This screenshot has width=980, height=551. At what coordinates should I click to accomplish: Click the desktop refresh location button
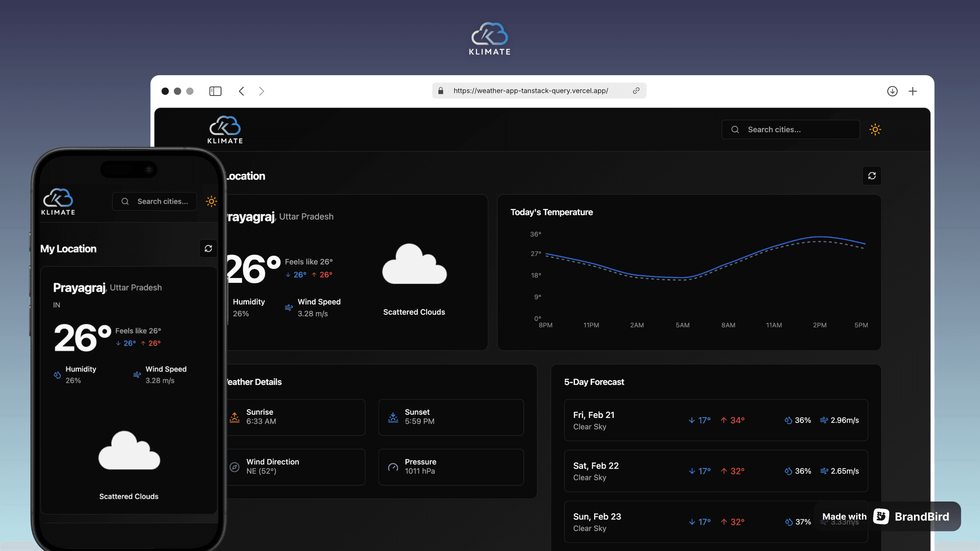(872, 176)
